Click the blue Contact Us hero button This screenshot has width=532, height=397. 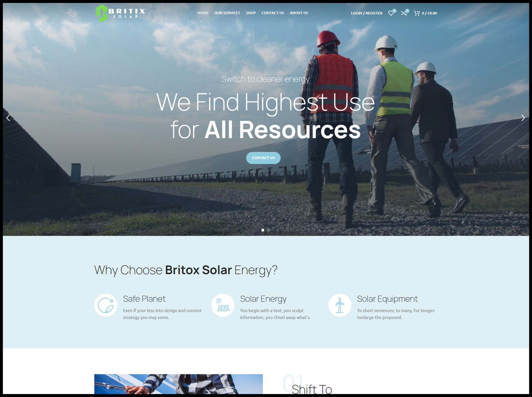click(263, 158)
